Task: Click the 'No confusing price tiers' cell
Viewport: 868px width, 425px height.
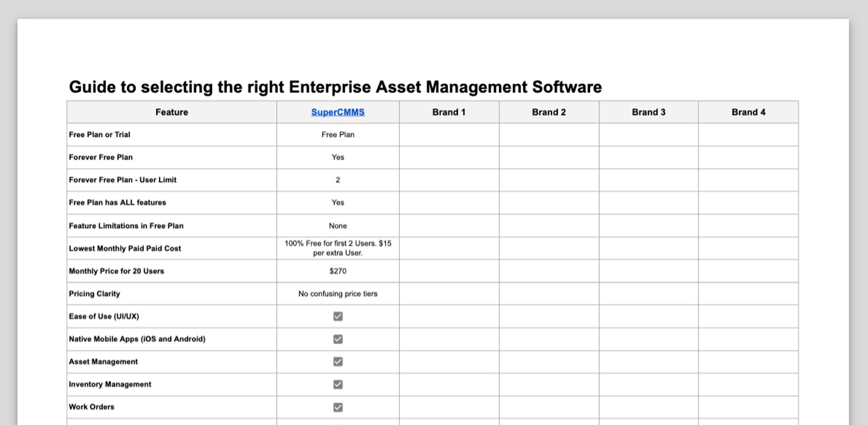Action: 338,294
